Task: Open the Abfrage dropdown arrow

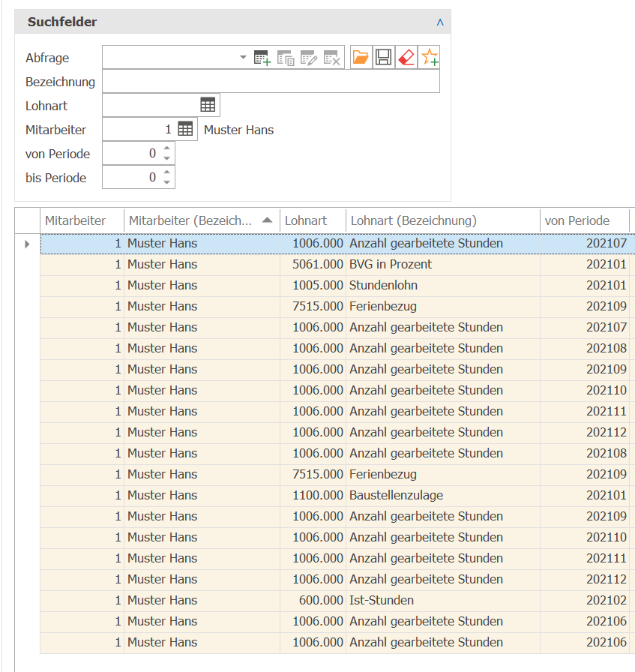Action: [243, 57]
